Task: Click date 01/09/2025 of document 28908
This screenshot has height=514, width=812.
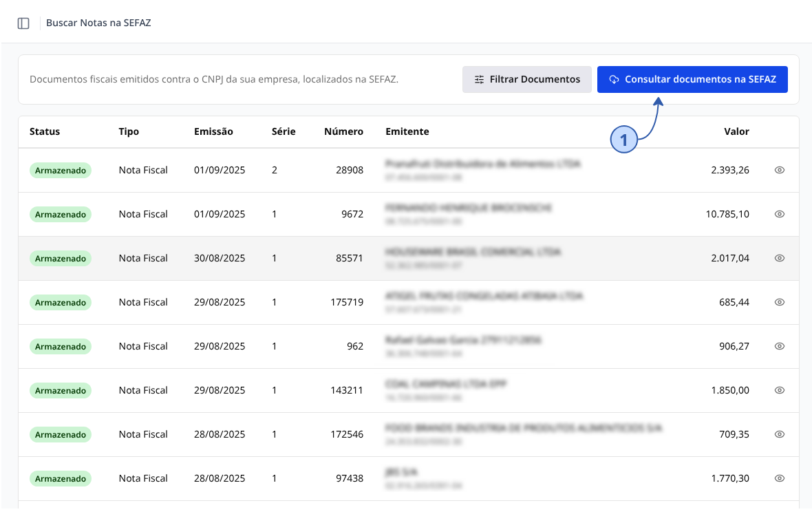Action: click(x=220, y=170)
